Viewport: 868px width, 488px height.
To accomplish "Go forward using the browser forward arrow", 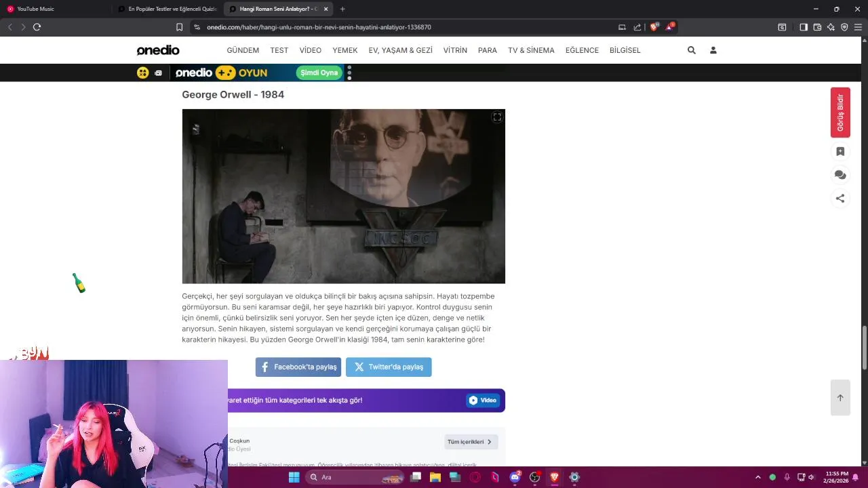I will point(22,27).
